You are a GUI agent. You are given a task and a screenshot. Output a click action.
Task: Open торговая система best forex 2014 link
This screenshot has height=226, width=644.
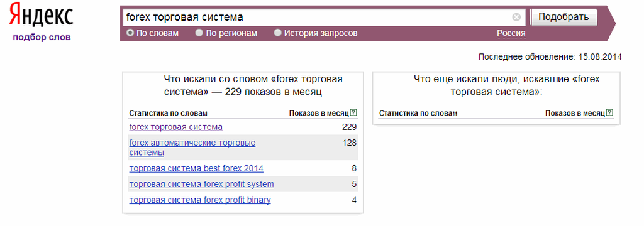196,169
